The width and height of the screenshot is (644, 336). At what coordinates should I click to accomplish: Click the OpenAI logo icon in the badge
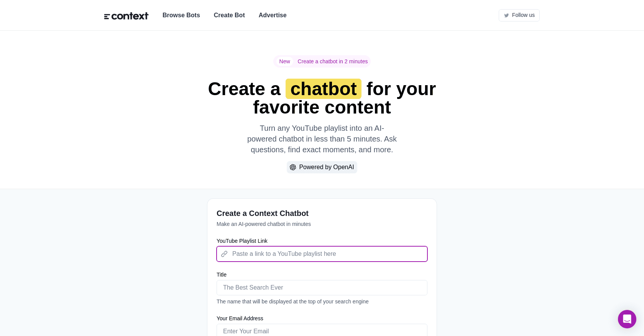click(x=293, y=167)
